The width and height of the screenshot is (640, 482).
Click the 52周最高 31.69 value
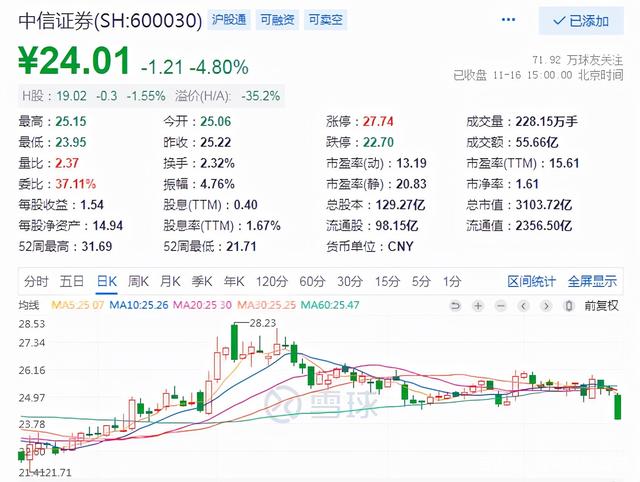tap(97, 246)
